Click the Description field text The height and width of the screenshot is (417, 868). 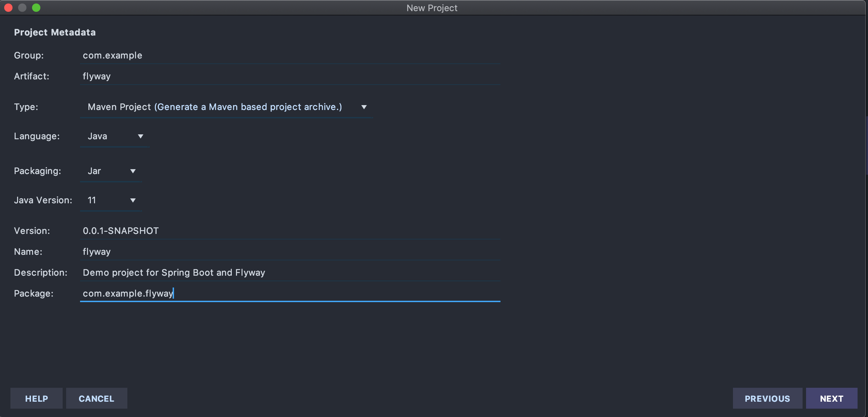[174, 273]
